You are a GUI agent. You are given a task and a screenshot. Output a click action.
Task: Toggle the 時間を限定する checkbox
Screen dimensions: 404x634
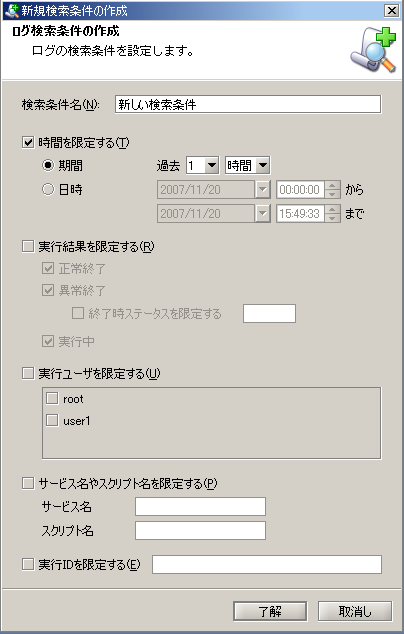[x=27, y=142]
